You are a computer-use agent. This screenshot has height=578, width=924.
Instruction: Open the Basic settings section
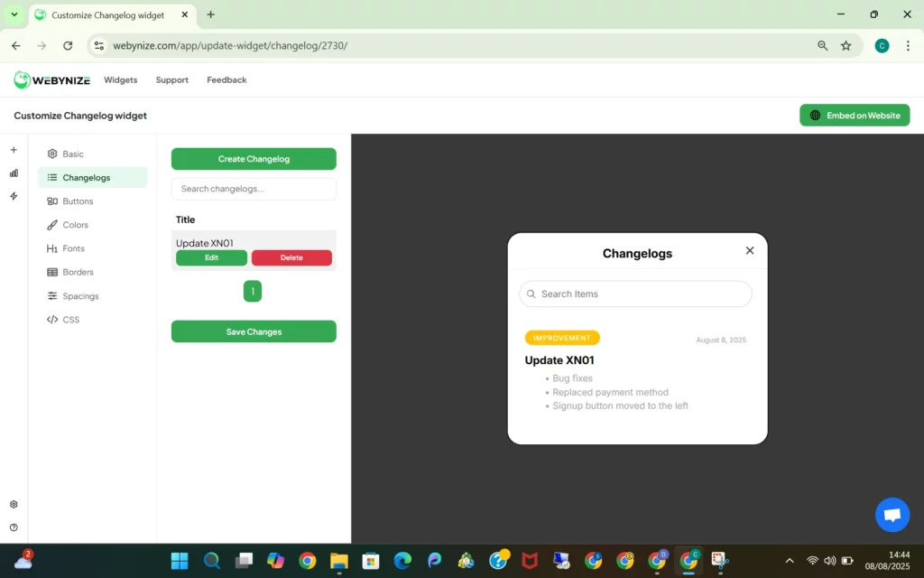93,154
